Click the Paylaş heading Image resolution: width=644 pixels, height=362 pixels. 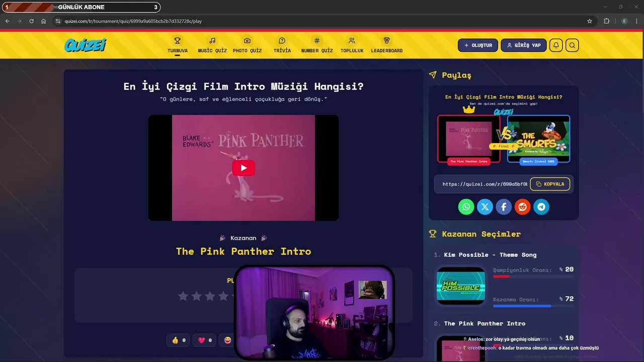coord(456,75)
